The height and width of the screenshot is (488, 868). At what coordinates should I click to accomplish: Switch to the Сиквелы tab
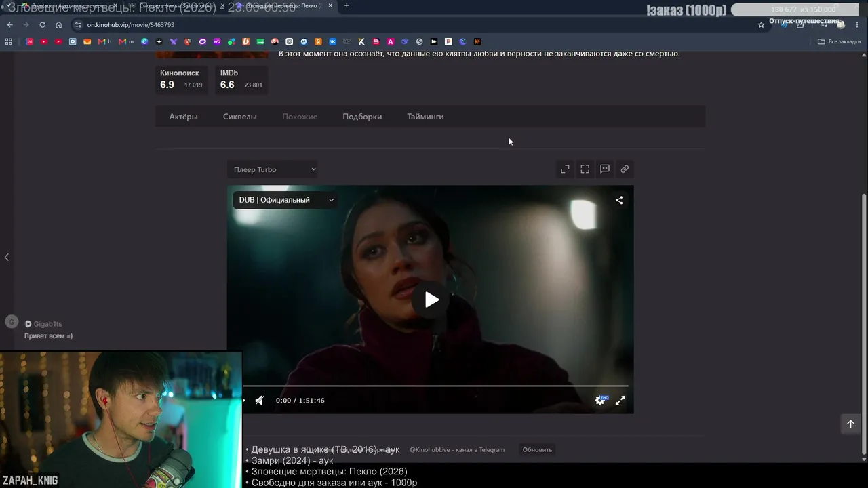pyautogui.click(x=240, y=117)
